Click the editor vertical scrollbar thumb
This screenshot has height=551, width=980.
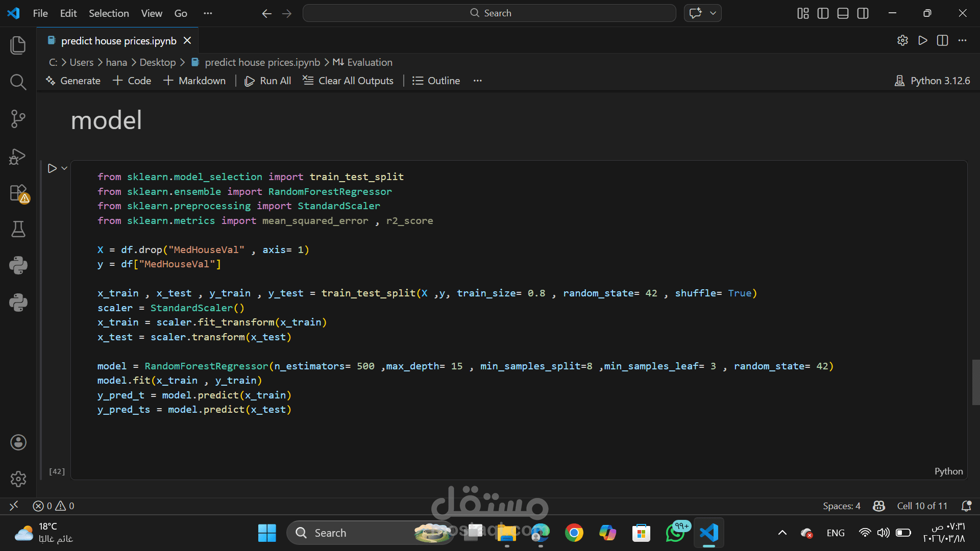975,382
